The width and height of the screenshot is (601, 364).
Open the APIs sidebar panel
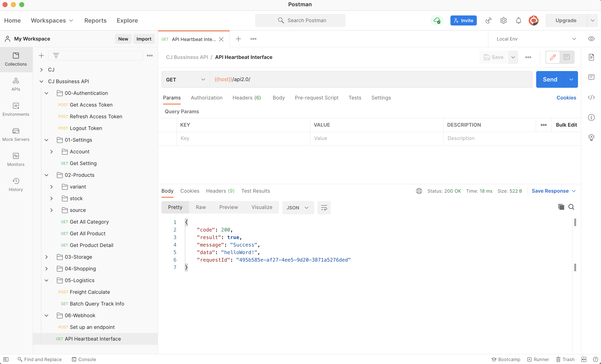16,84
